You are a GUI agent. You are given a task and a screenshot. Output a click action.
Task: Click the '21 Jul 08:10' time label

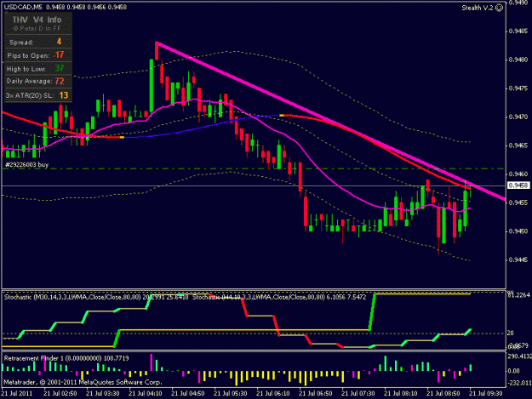pos(401,394)
